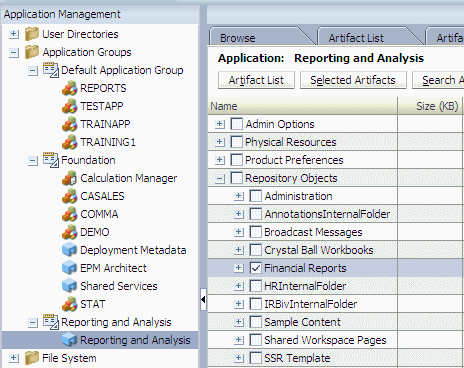
Task: Collapse the Reporting and Analysis group node
Action: pyautogui.click(x=33, y=322)
